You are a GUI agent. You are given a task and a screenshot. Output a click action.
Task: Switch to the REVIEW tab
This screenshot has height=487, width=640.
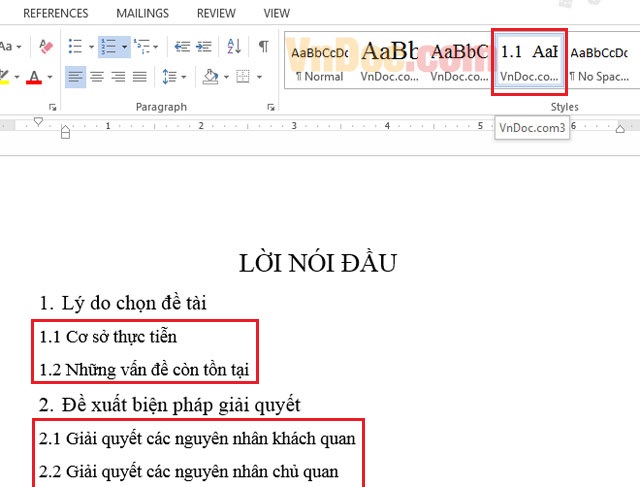[x=216, y=14]
